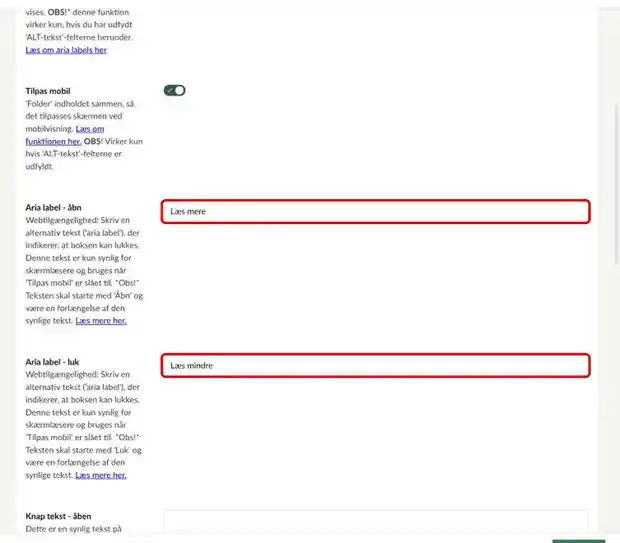Click the vertical scrollbar on the right

click(x=616, y=183)
